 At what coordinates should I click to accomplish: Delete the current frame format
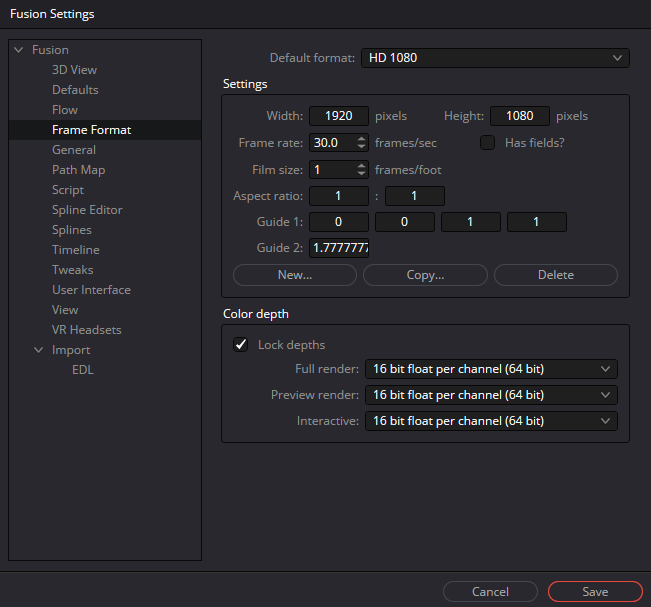click(x=555, y=275)
